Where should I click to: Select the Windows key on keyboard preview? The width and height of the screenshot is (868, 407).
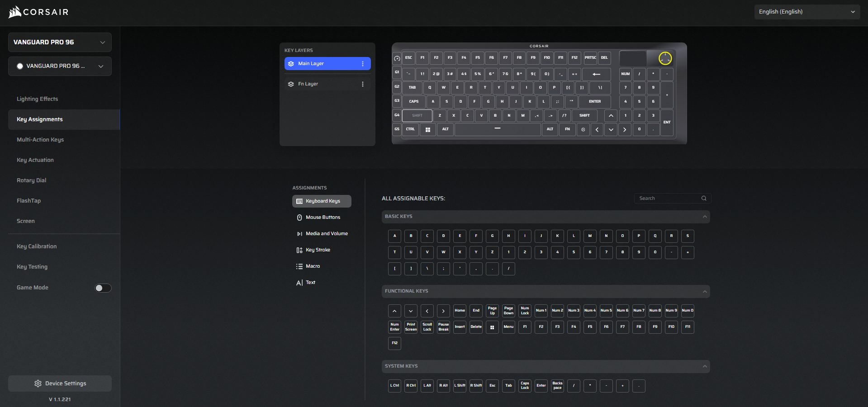pyautogui.click(x=427, y=130)
